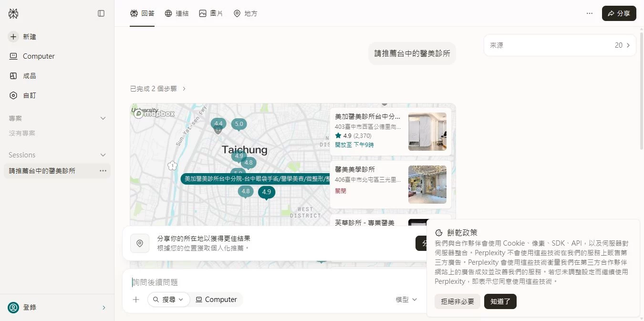The height and width of the screenshot is (321, 644).
Task: Click the plus attach icon below input
Action: pyautogui.click(x=136, y=300)
